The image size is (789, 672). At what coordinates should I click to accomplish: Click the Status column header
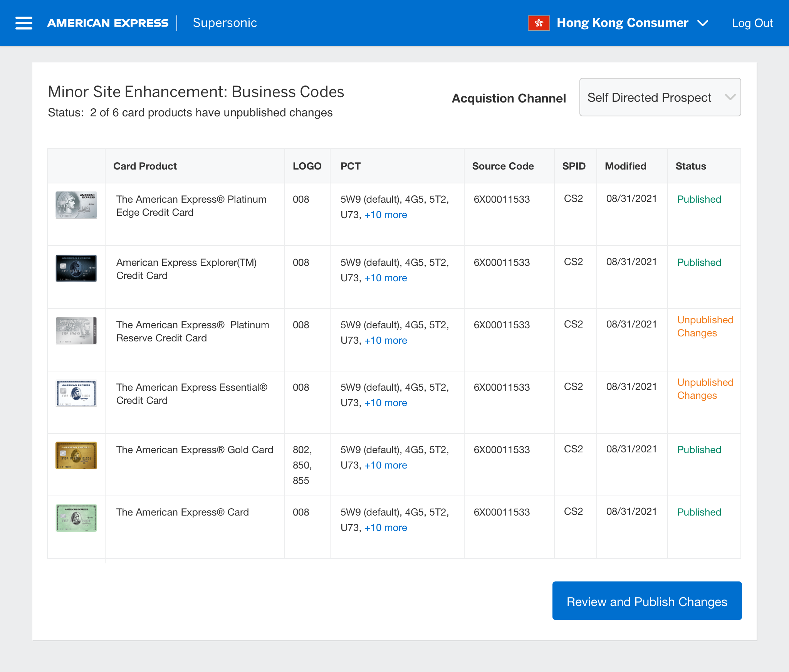(691, 166)
